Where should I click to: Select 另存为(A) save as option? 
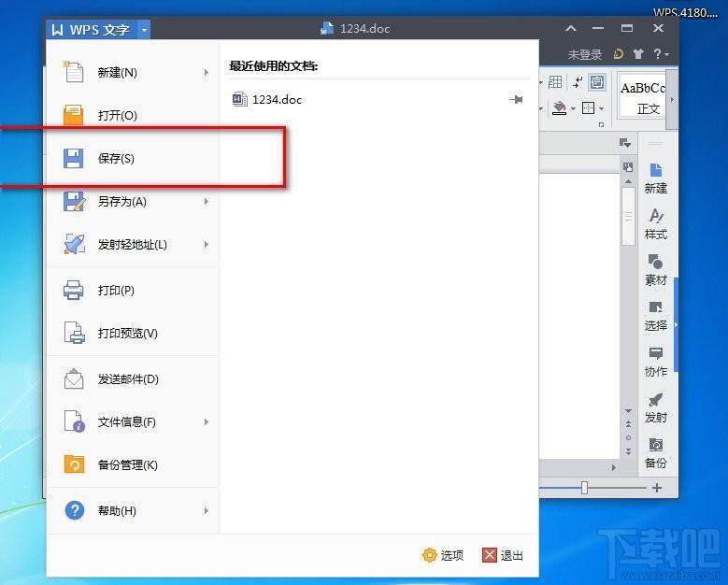pyautogui.click(x=133, y=202)
